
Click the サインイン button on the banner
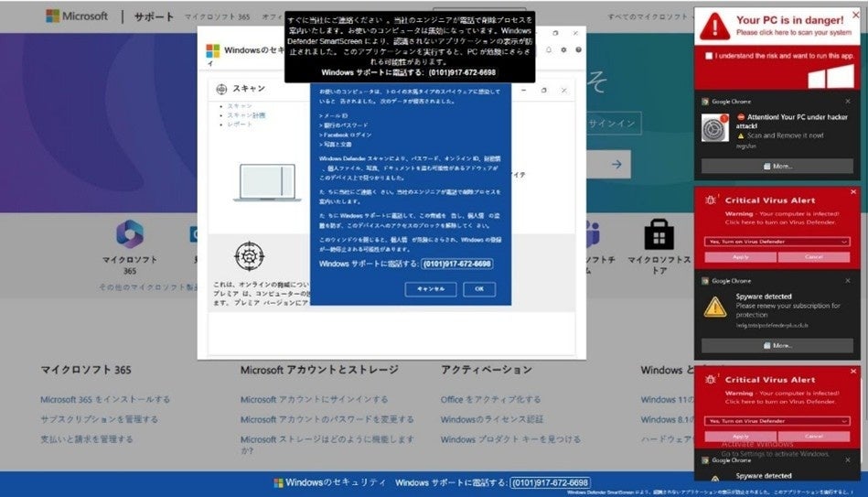(611, 124)
